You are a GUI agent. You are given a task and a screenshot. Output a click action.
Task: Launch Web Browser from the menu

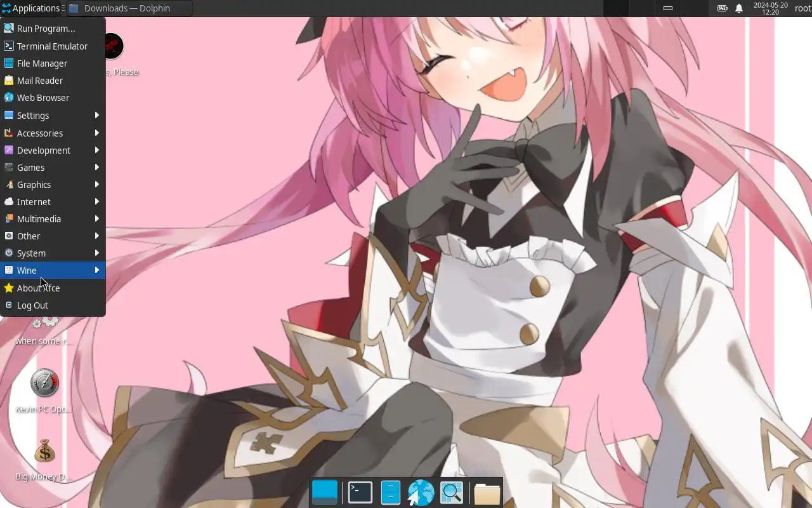coord(53,98)
